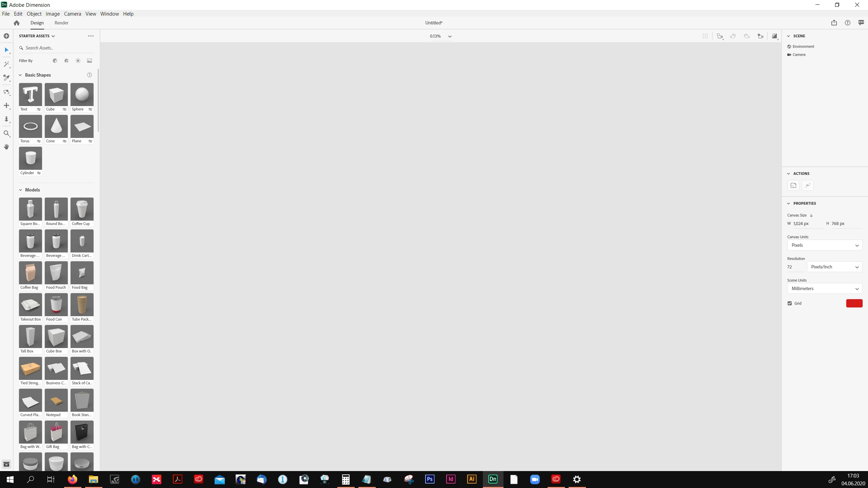
Task: Collapse the Basic Shapes section
Action: coord(20,75)
